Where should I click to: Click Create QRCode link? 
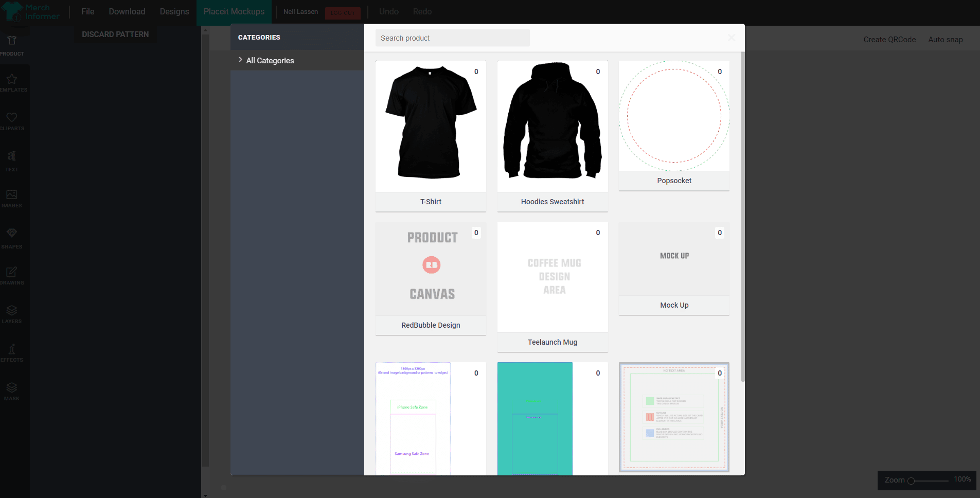pos(889,40)
